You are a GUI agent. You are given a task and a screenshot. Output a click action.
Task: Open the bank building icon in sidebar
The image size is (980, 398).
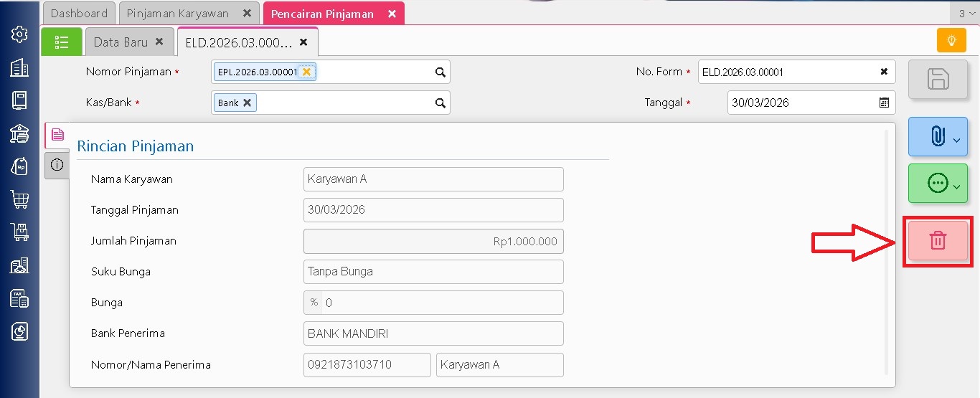pyautogui.click(x=19, y=133)
